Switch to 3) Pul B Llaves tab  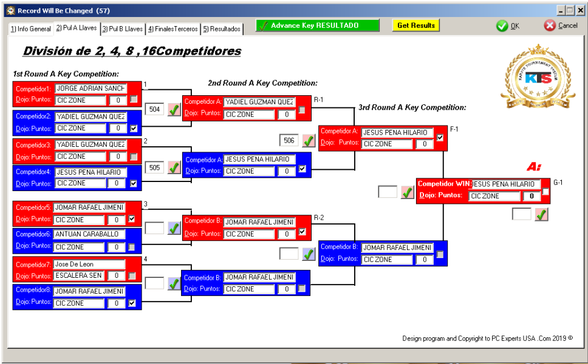123,29
